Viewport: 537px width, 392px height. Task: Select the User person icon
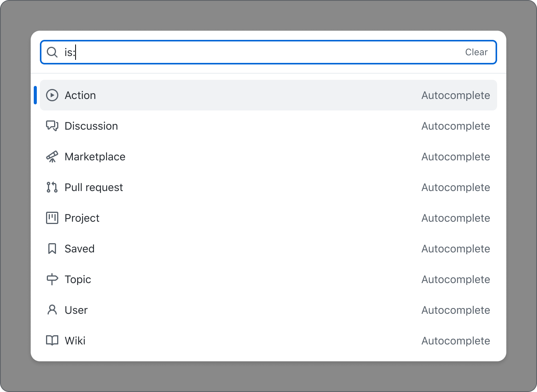point(52,310)
